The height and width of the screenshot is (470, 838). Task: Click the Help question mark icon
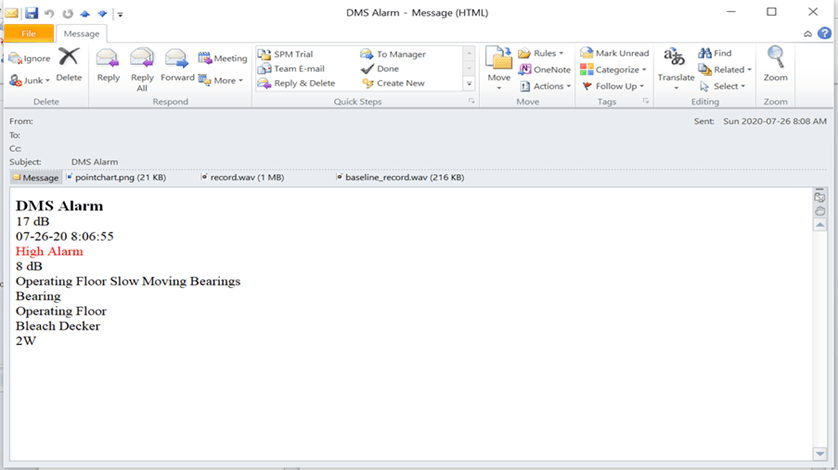coord(824,33)
